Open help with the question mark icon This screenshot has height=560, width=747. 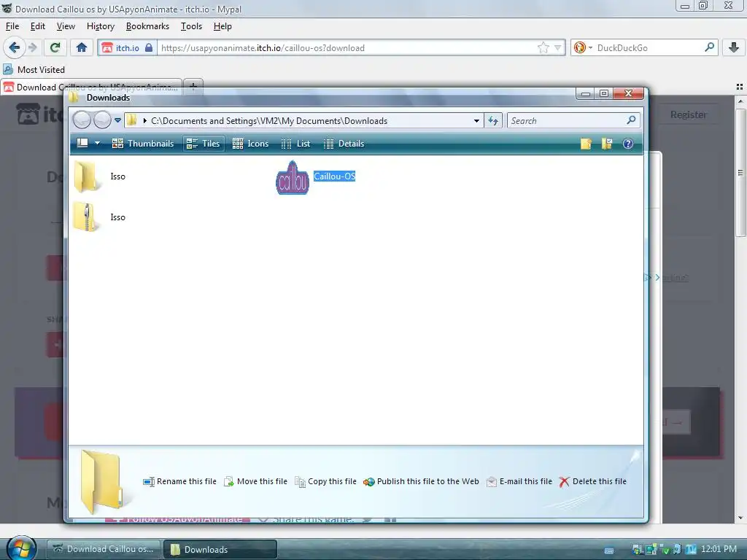tap(628, 144)
